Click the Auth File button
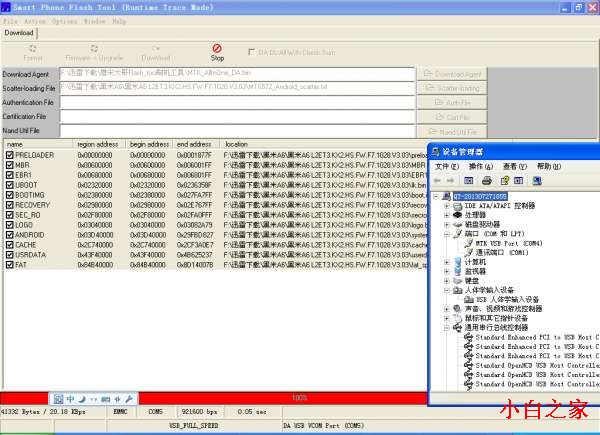The height and width of the screenshot is (435, 600). coord(452,102)
